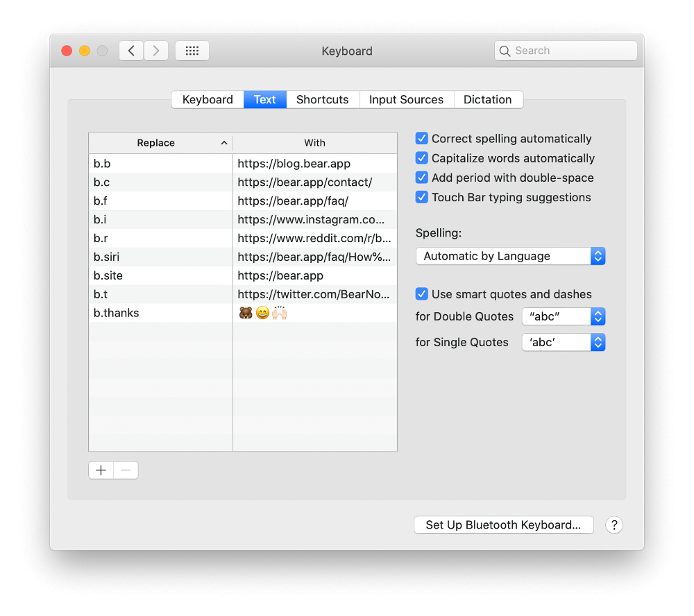Image resolution: width=694 pixels, height=616 pixels.
Task: Toggle Use smart quotes and dashes
Action: click(x=422, y=294)
